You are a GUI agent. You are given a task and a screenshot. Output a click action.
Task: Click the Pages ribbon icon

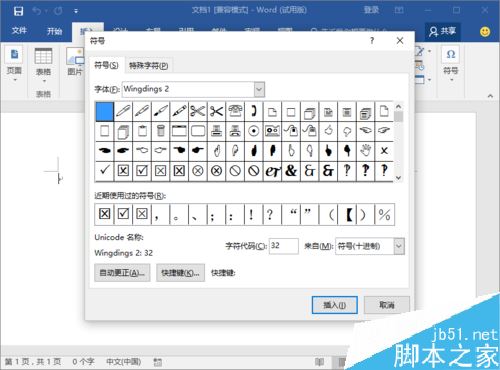point(14,54)
